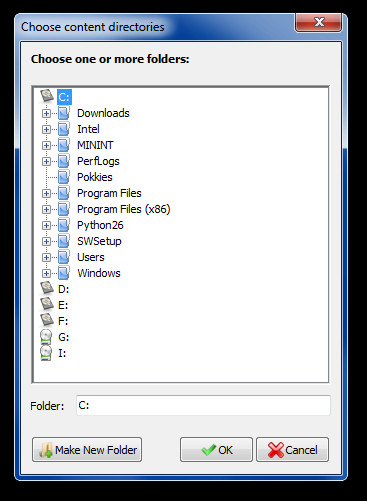Expand the Program Files folder node
This screenshot has width=367, height=501.
pyautogui.click(x=46, y=193)
